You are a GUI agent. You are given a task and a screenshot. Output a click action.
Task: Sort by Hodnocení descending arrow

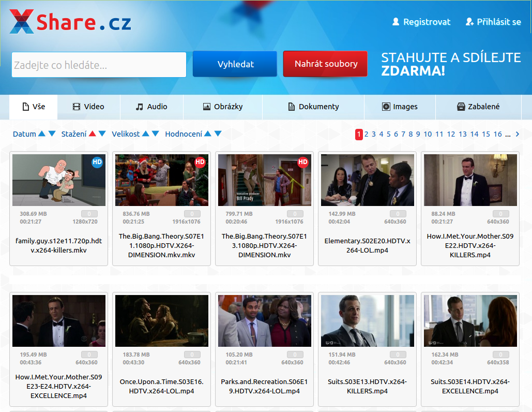pos(218,134)
